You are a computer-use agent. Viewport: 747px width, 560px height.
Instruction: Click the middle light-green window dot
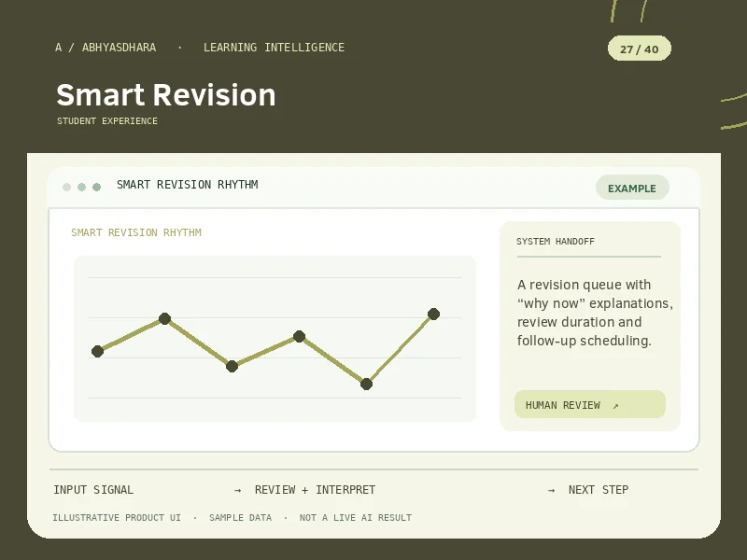click(81, 187)
